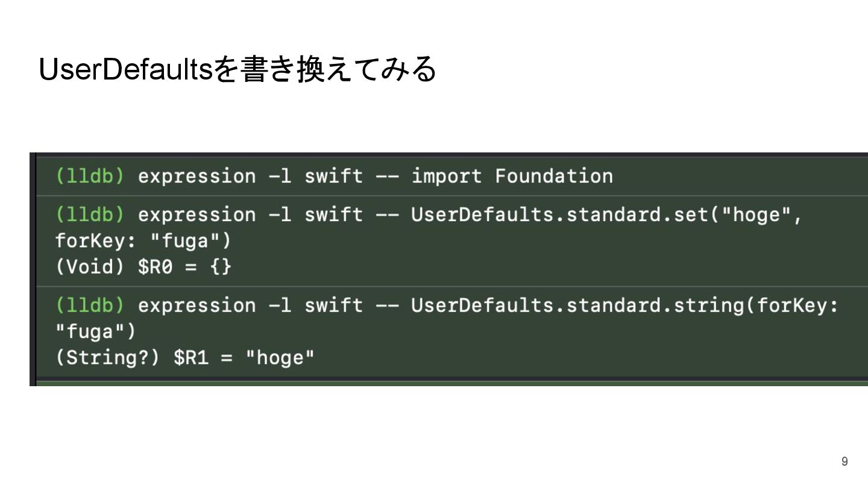Click the first green (lldb) prompt
This screenshot has height=488, width=868.
(x=90, y=177)
